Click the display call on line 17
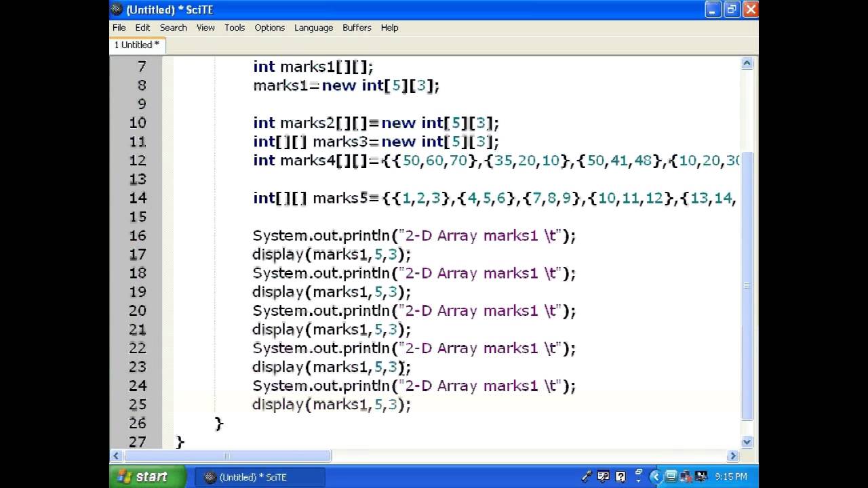Screen dimensions: 868x488 tap(332, 254)
